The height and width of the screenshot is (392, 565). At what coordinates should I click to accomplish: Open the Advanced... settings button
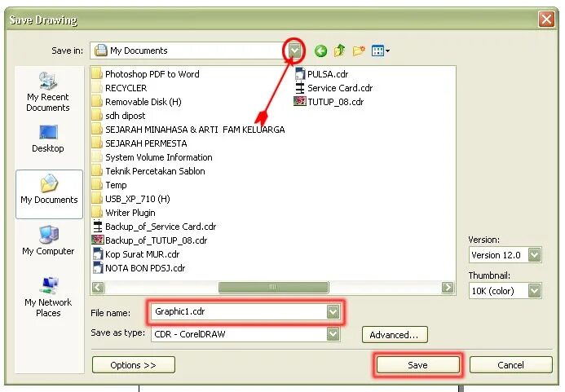395,335
